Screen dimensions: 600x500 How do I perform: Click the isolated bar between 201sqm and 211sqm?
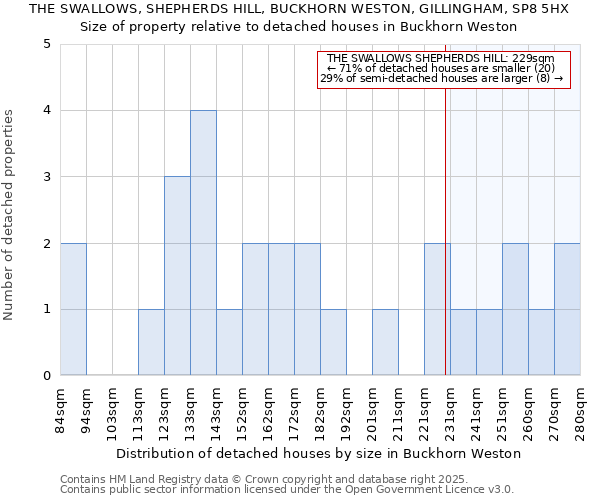click(x=385, y=342)
